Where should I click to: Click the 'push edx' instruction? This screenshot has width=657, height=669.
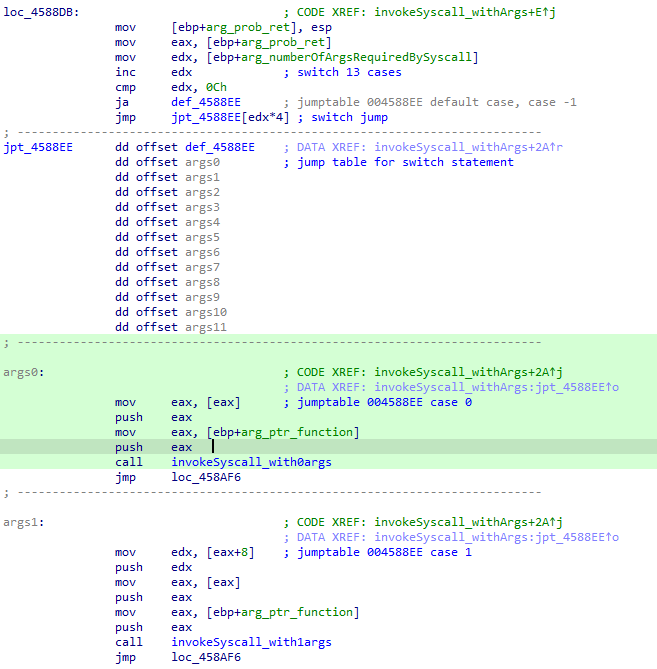[x=154, y=567]
